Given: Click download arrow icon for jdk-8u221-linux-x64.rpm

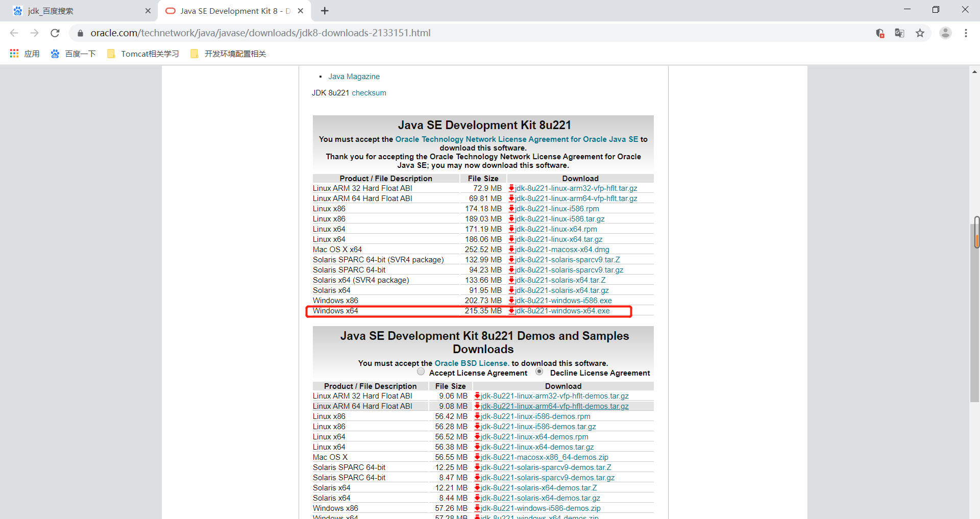Looking at the screenshot, I should 511,229.
